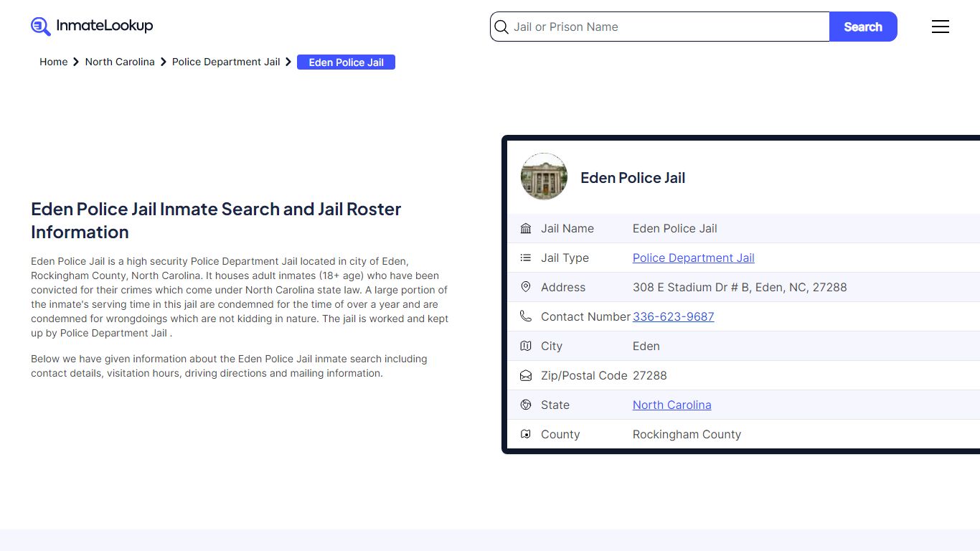980x551 pixels.
Task: Click the Eden Police Jail building thumbnail
Action: pyautogui.click(x=543, y=176)
